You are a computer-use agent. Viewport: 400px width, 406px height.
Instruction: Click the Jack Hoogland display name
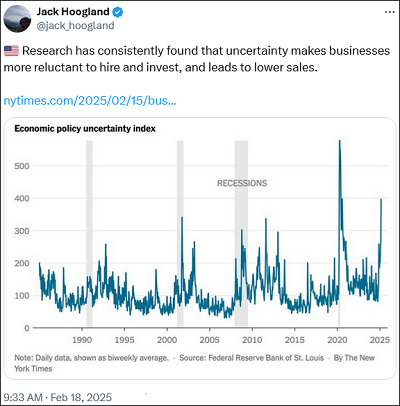[73, 12]
